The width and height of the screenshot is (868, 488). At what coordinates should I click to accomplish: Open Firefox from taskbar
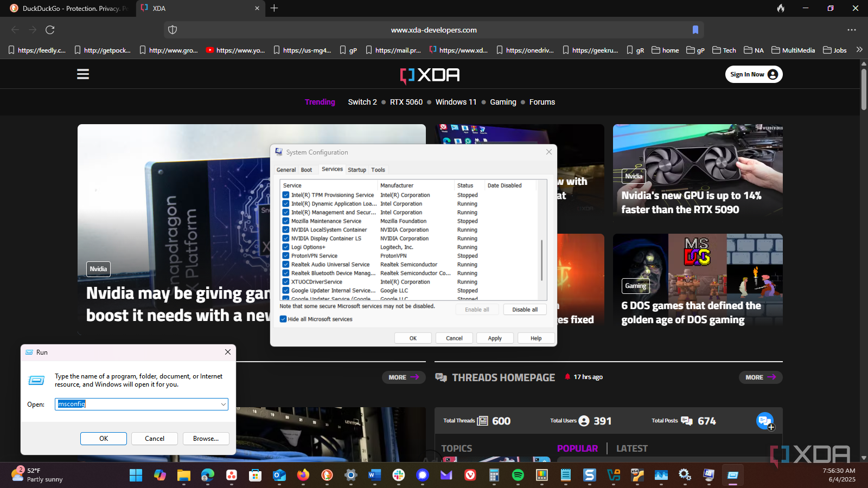point(303,476)
